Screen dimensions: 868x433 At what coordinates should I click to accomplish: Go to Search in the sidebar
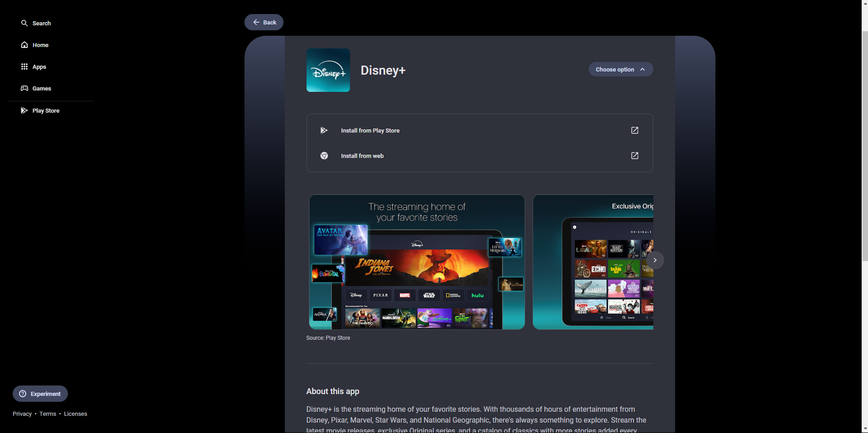coord(42,23)
